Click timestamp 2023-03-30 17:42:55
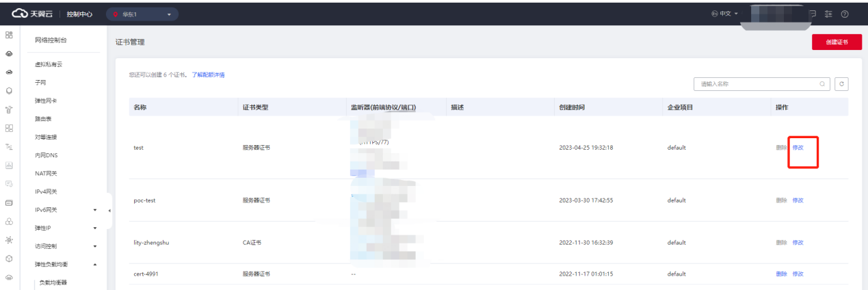This screenshot has height=290, width=868. pos(586,200)
